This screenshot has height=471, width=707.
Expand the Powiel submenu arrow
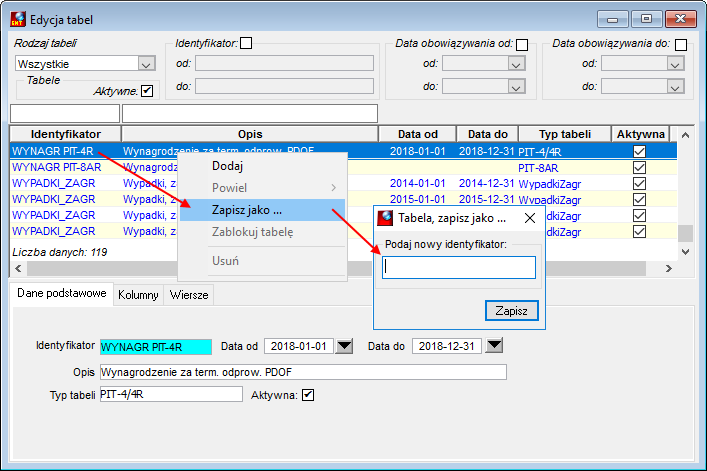(x=334, y=187)
